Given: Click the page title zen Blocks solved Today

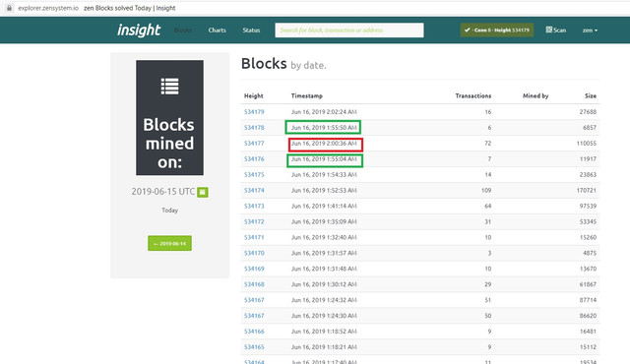Looking at the screenshot, I should point(129,8).
